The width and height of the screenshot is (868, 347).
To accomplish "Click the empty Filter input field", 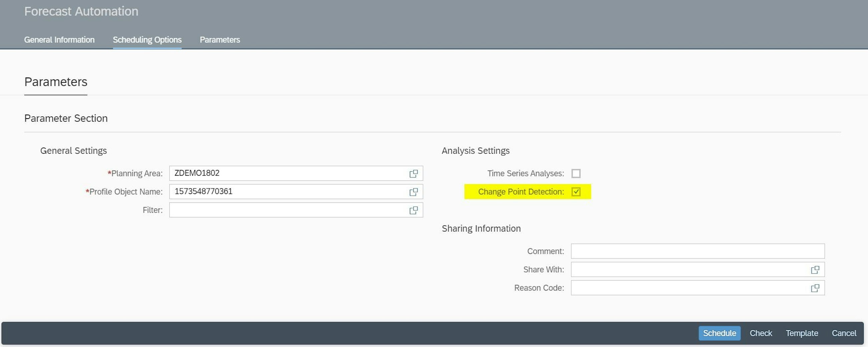I will coord(286,210).
